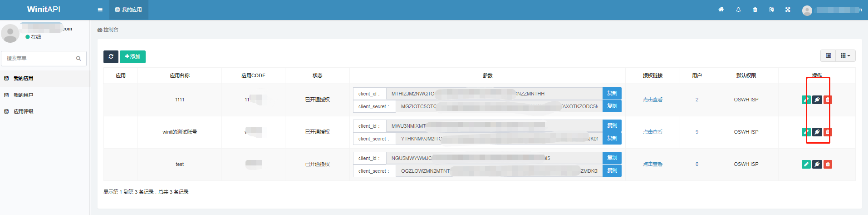The image size is (868, 215).
Task: Copy client_id of the 1111 app
Action: pyautogui.click(x=612, y=93)
